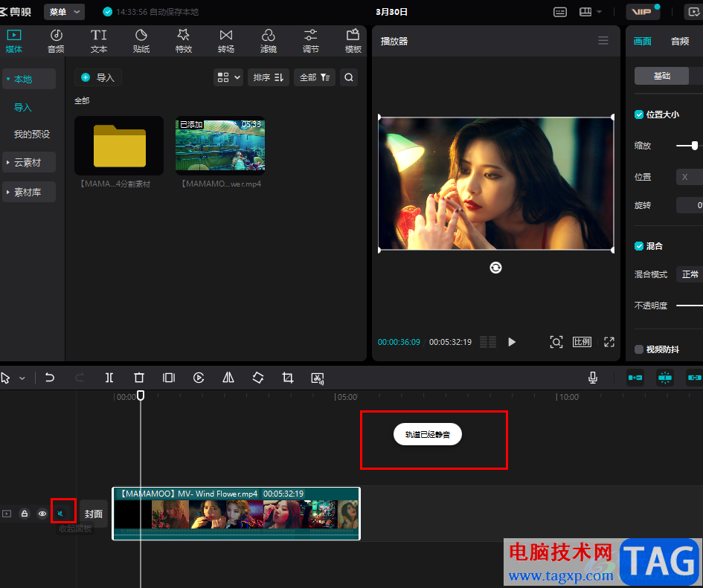Adjust the 不透明度 opacity slider
The image size is (703, 588).
click(689, 306)
